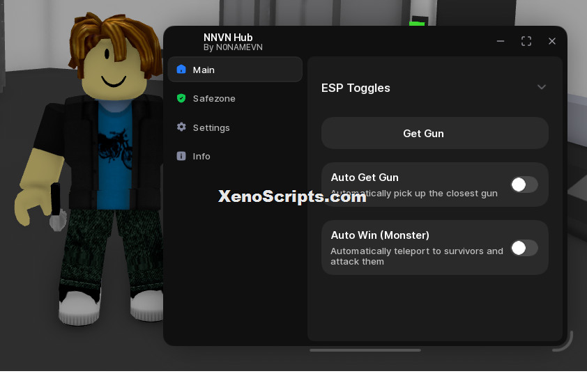The width and height of the screenshot is (587, 392).
Task: Click the horizontal bar below the hub window
Action: pos(365,350)
